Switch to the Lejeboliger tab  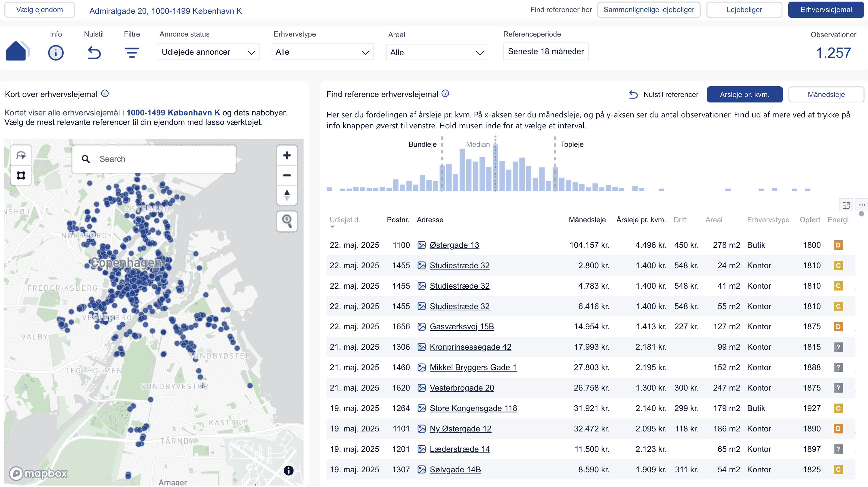pos(744,9)
